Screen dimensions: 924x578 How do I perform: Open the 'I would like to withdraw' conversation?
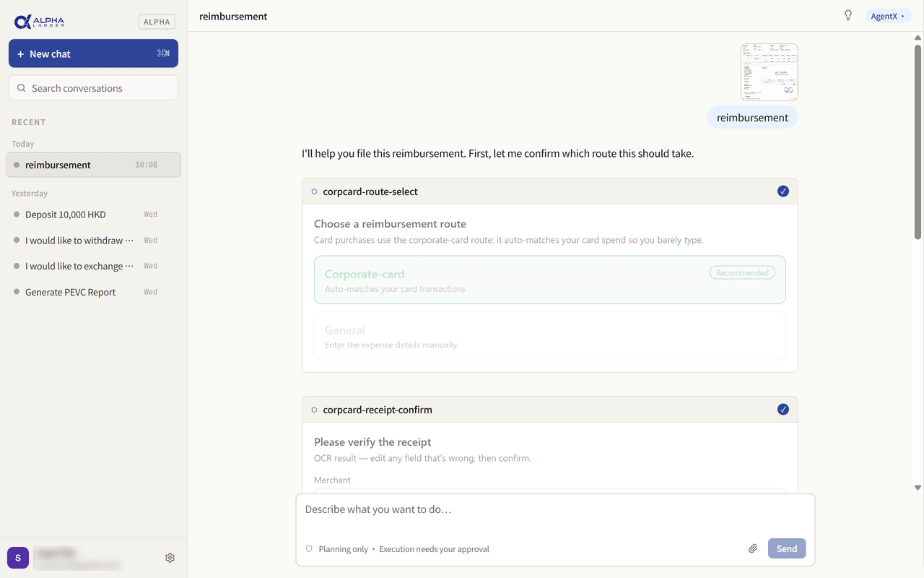(x=93, y=241)
